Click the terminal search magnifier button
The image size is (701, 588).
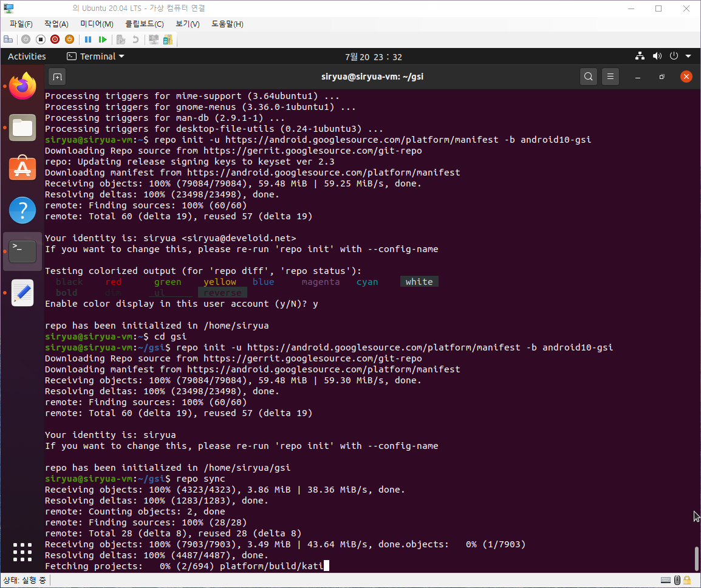[589, 77]
